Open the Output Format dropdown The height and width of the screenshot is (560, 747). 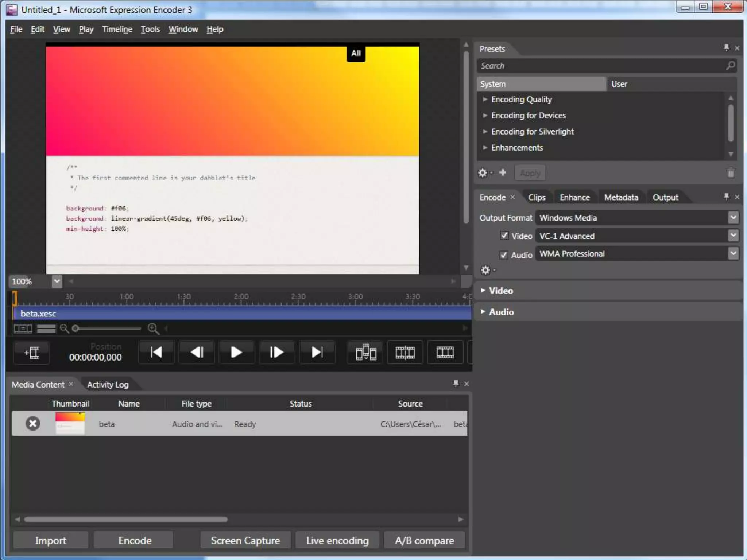point(733,218)
